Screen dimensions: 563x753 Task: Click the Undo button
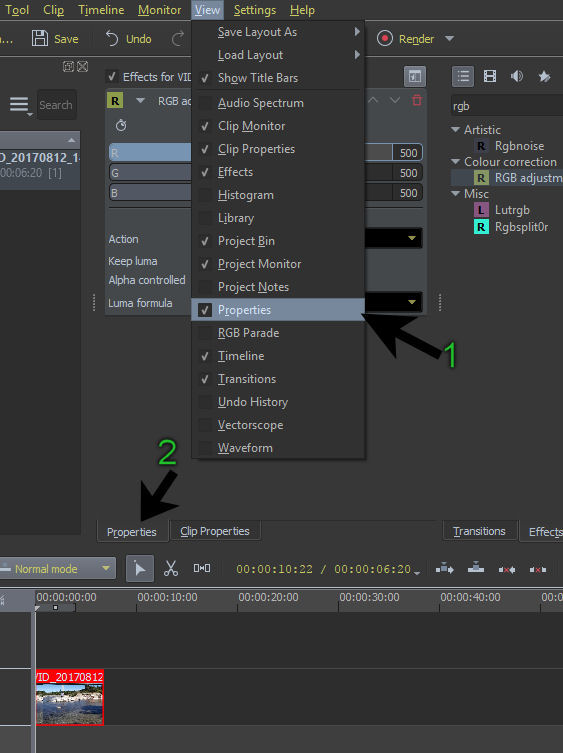click(128, 38)
